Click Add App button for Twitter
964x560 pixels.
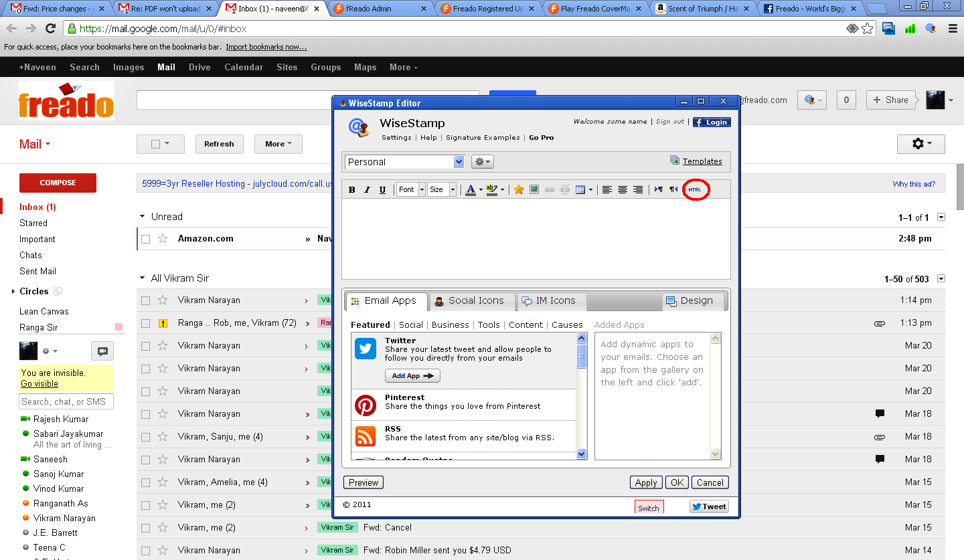click(x=412, y=376)
